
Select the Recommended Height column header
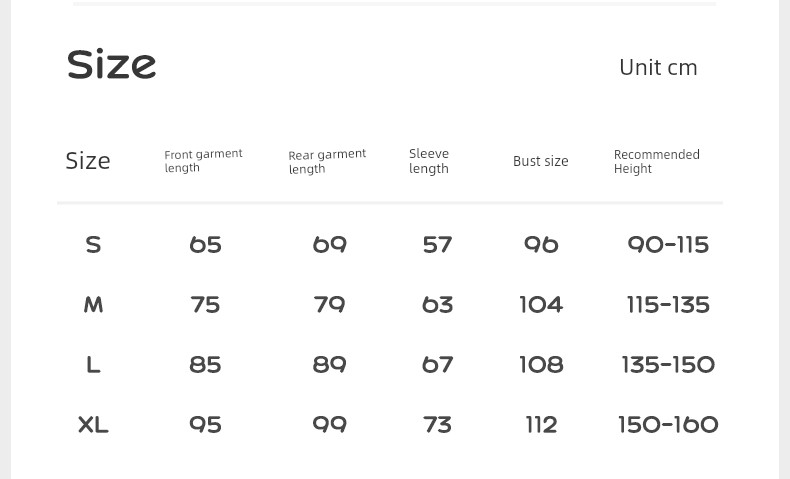pyautogui.click(x=656, y=161)
